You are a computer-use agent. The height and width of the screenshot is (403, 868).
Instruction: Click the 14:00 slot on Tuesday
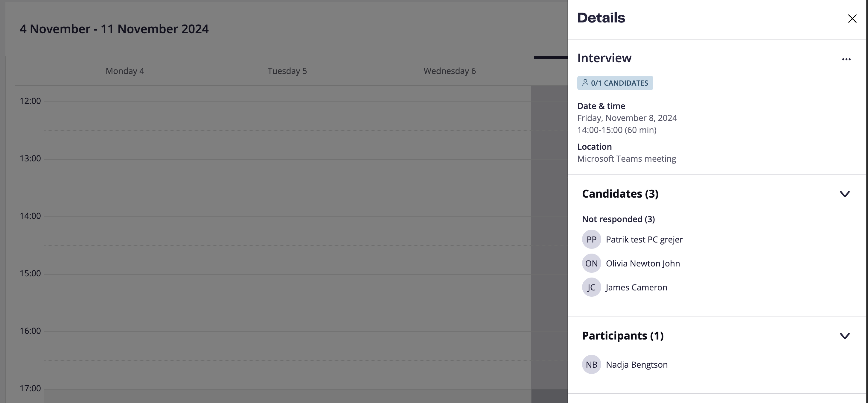click(287, 231)
